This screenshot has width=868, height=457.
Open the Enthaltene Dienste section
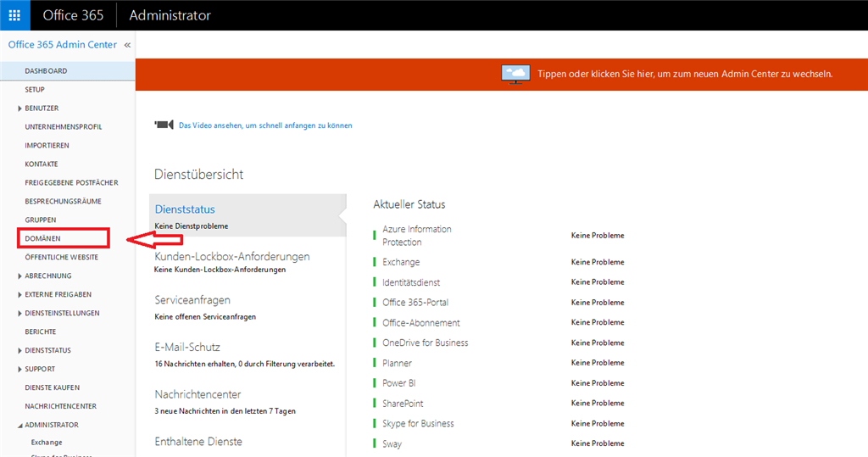(198, 442)
